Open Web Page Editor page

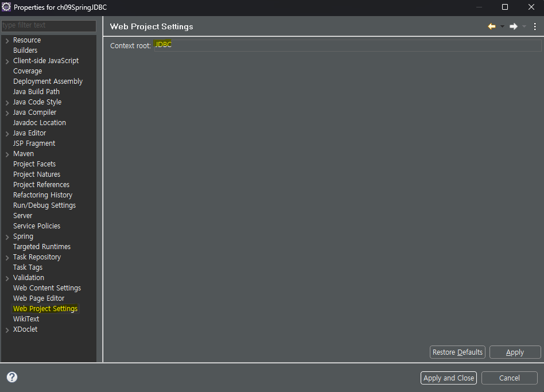pyautogui.click(x=39, y=298)
